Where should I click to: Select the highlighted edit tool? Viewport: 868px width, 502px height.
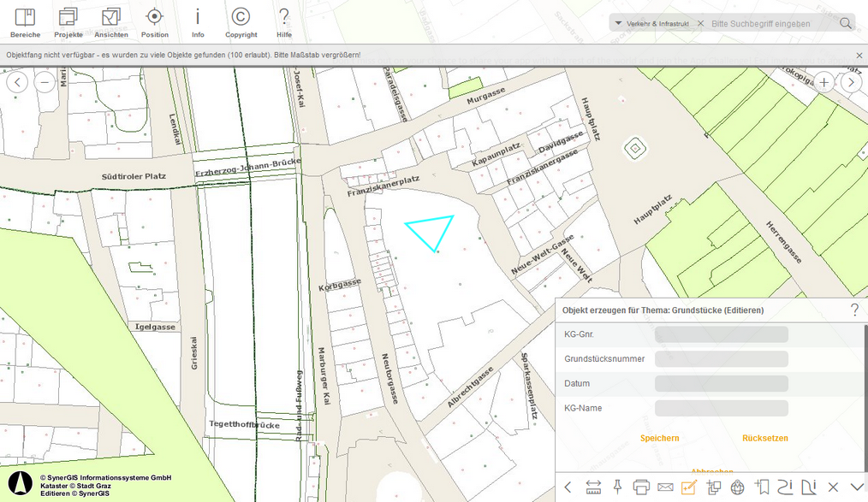tap(689, 486)
